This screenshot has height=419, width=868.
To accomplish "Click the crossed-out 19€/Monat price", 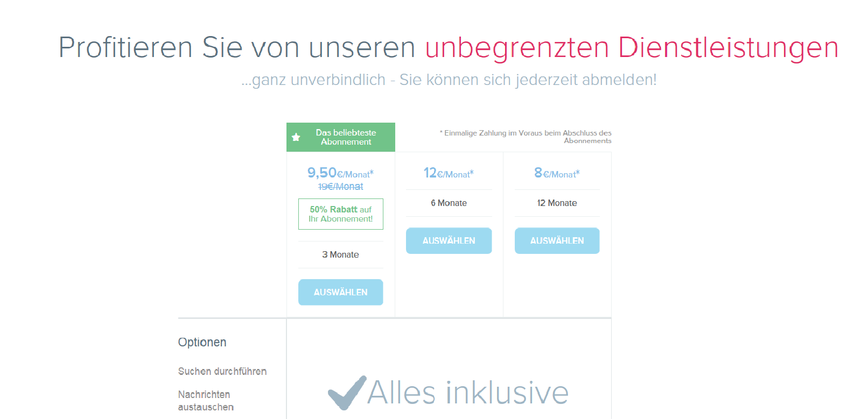I will click(340, 187).
